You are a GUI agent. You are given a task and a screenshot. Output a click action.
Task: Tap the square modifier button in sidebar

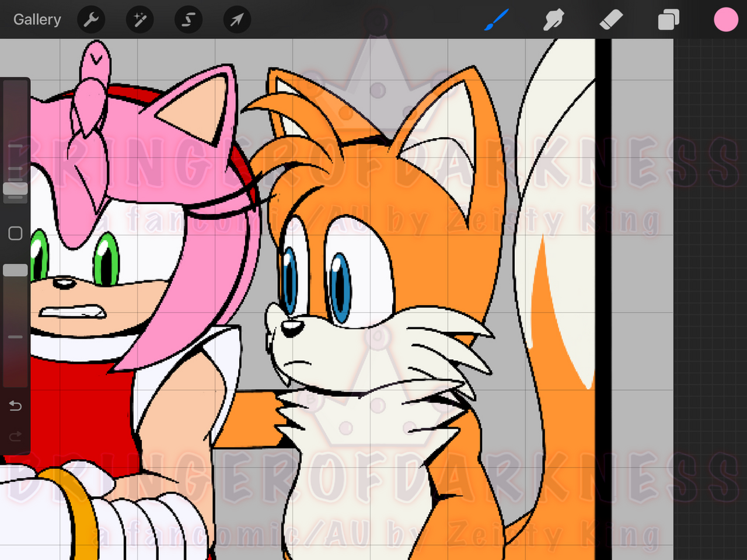pos(16,233)
